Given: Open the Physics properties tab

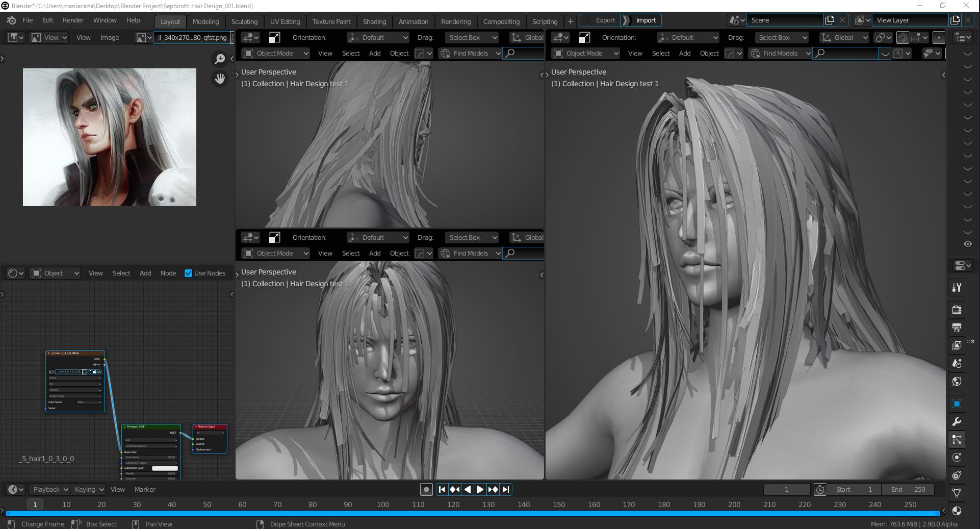Looking at the screenshot, I should [x=957, y=457].
